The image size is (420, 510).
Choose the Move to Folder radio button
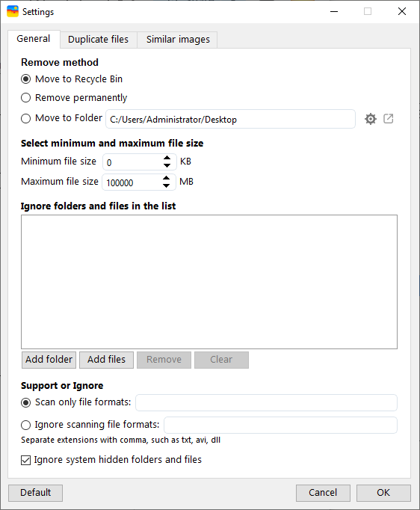pyautogui.click(x=26, y=118)
